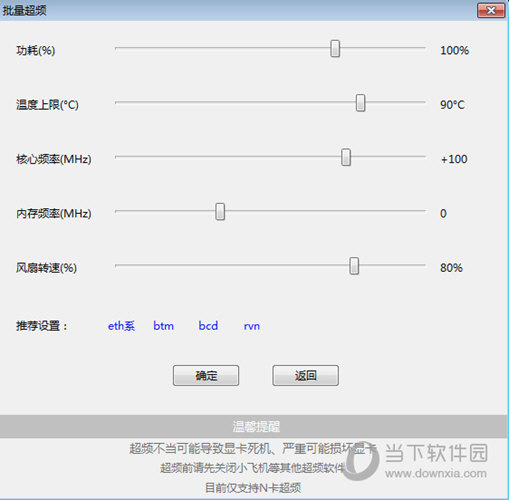The height and width of the screenshot is (500, 509).
Task: Click the 温馨提醒 banner heading
Action: pos(256,427)
